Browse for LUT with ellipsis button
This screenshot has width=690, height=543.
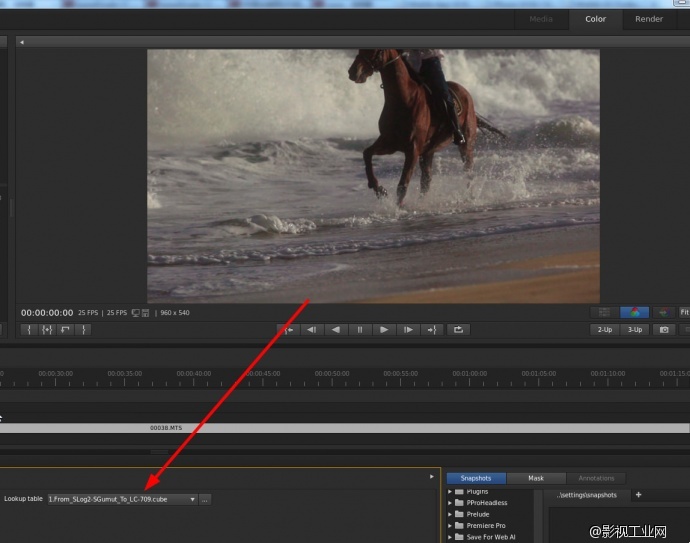205,499
